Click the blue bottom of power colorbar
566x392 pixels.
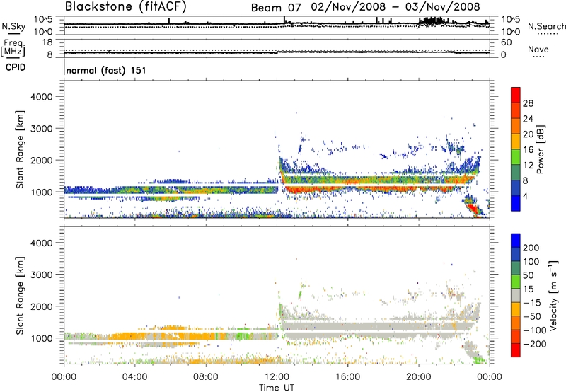516,203
